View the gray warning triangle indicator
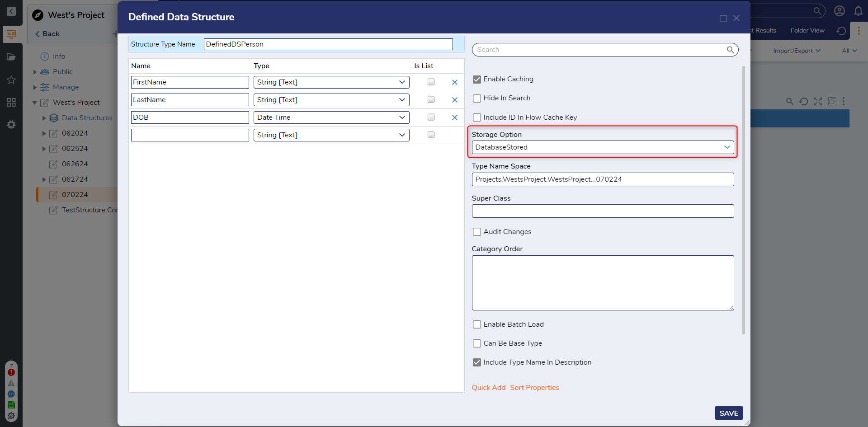This screenshot has height=427, width=868. point(11,383)
